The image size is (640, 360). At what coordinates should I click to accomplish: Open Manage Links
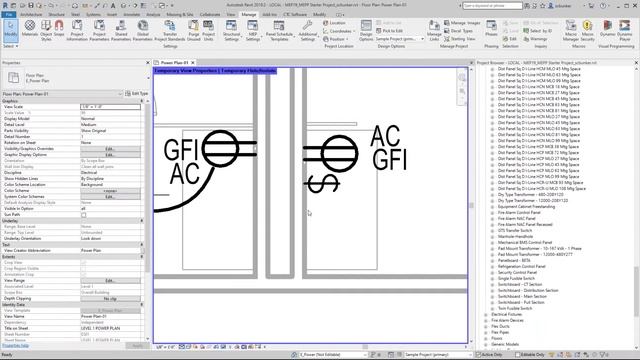coord(434,31)
